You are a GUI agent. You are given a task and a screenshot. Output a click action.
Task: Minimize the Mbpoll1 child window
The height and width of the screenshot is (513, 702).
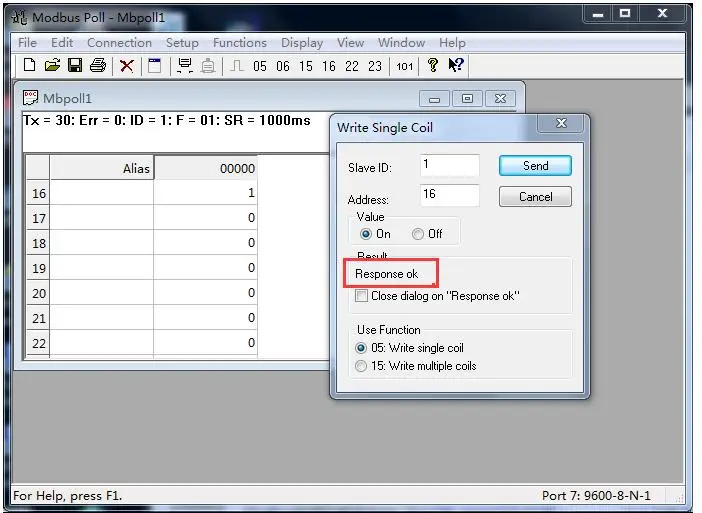[x=435, y=98]
